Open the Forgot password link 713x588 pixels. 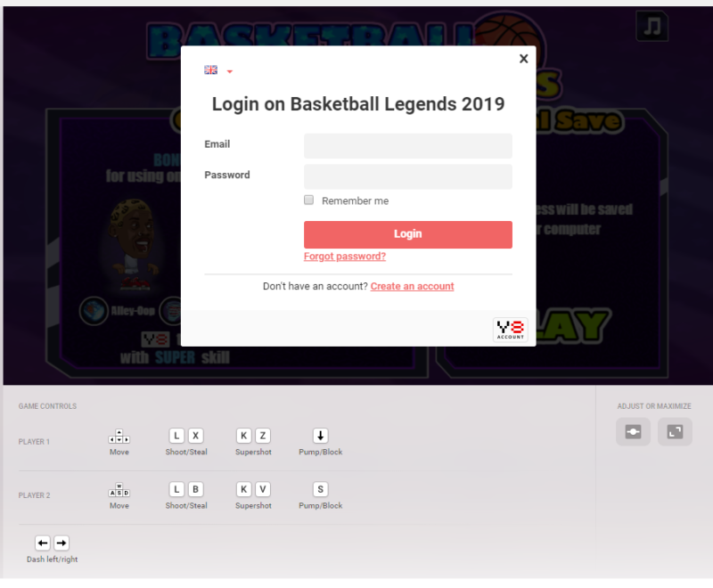point(345,257)
